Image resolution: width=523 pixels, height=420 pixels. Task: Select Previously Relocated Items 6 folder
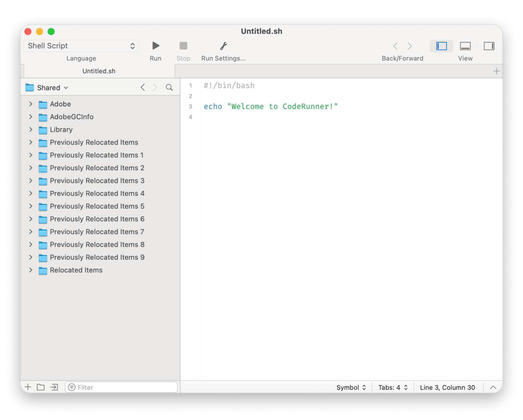click(x=101, y=219)
